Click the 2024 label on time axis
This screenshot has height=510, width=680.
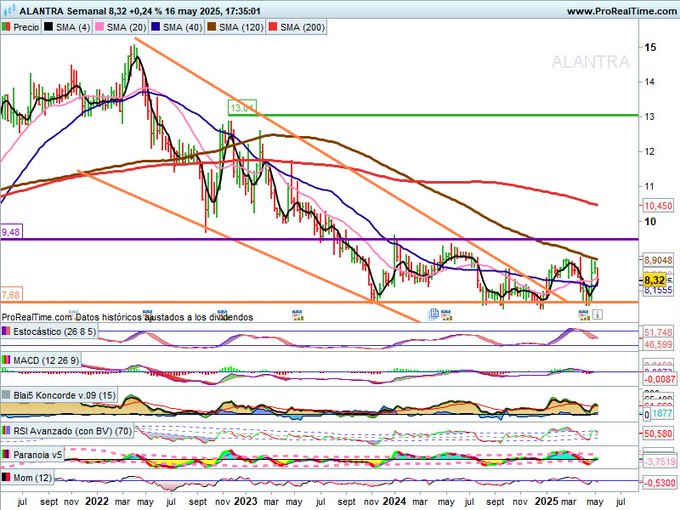[x=394, y=501]
